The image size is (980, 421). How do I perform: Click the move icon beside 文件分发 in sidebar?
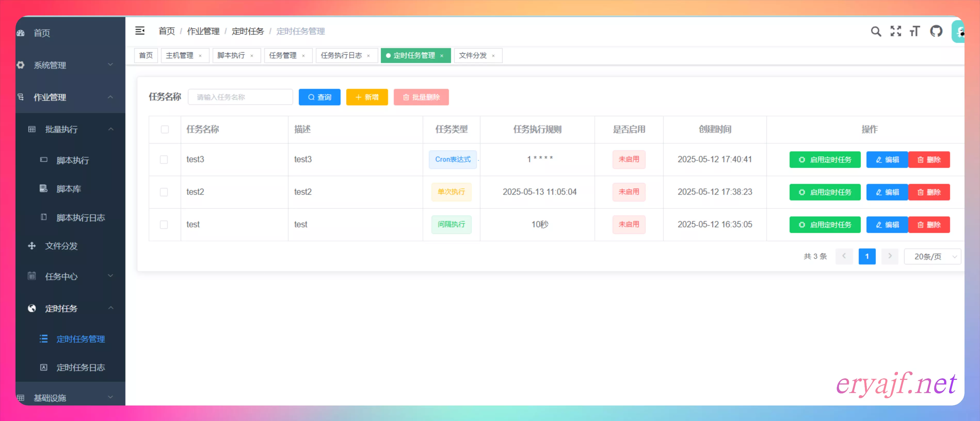32,246
